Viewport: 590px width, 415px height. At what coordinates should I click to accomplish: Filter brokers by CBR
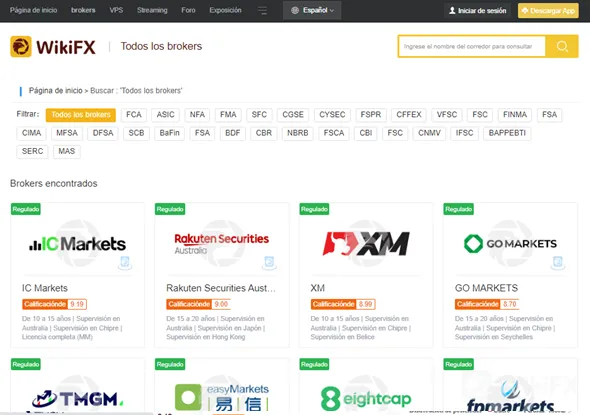[x=264, y=133]
